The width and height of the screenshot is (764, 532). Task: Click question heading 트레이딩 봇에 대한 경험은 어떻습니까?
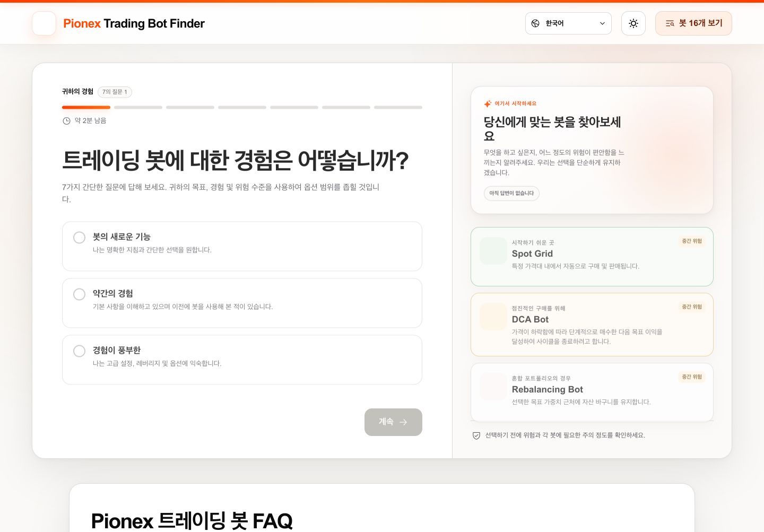[236, 160]
